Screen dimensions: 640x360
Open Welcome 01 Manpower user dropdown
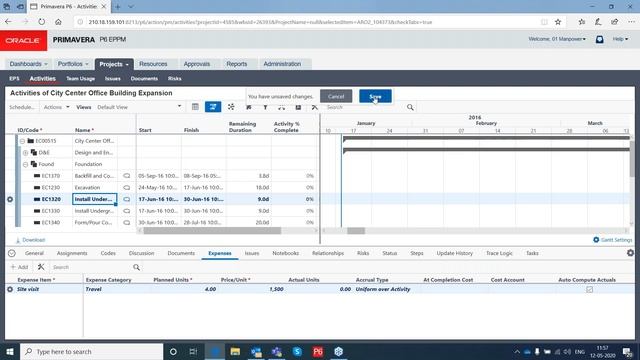(557, 39)
